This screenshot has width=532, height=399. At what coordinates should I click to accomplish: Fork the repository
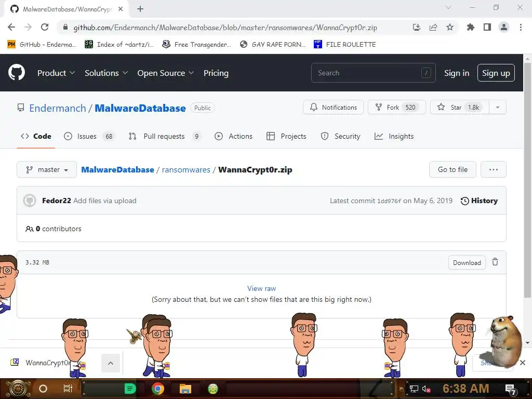[396, 107]
